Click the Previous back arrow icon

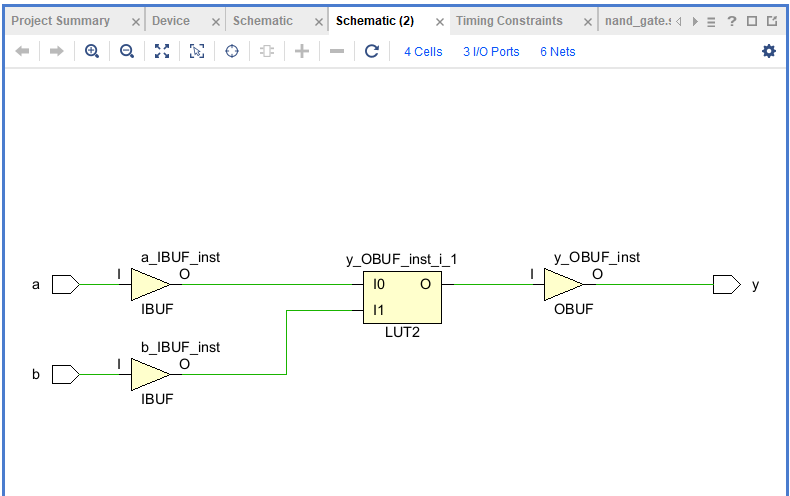[x=22, y=51]
